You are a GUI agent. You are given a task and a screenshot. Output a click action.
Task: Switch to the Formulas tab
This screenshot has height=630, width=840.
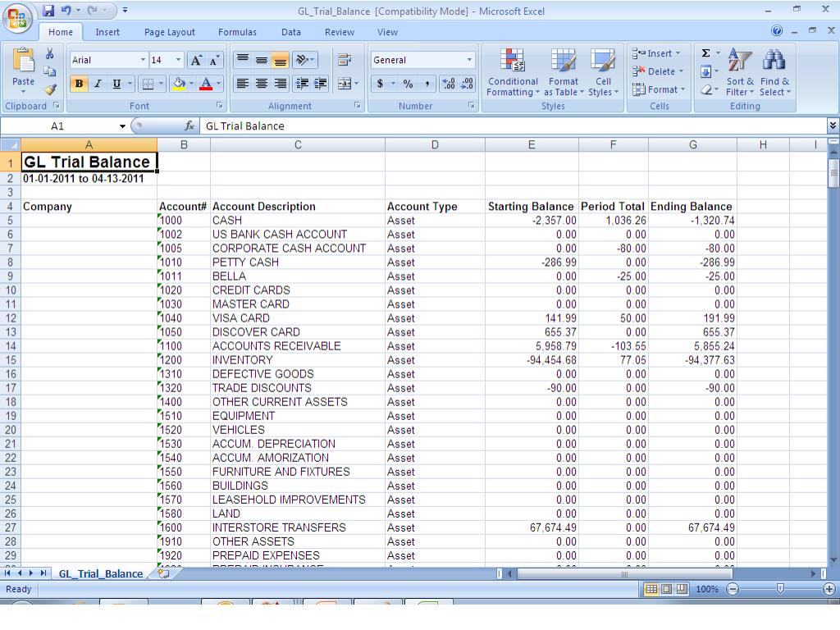click(237, 32)
